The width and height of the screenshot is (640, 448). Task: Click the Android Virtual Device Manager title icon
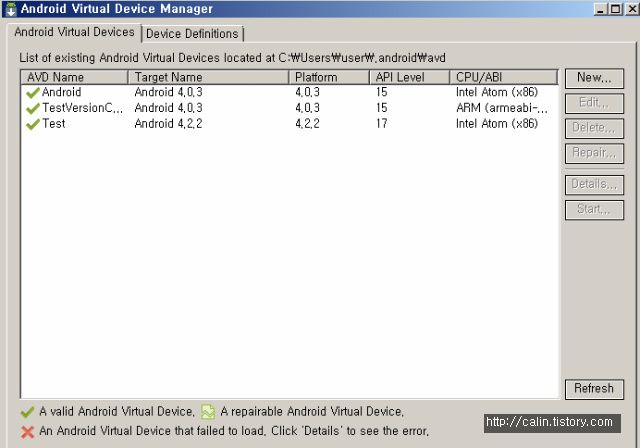click(11, 9)
